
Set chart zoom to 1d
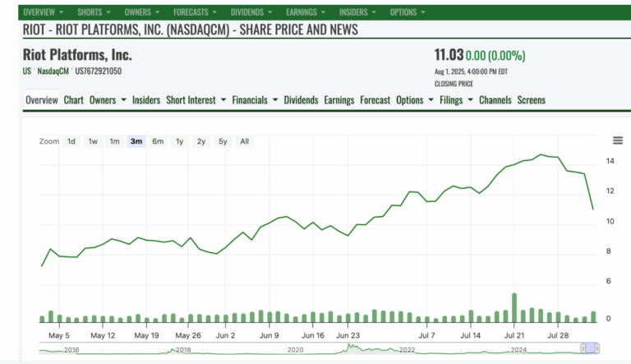(x=71, y=141)
